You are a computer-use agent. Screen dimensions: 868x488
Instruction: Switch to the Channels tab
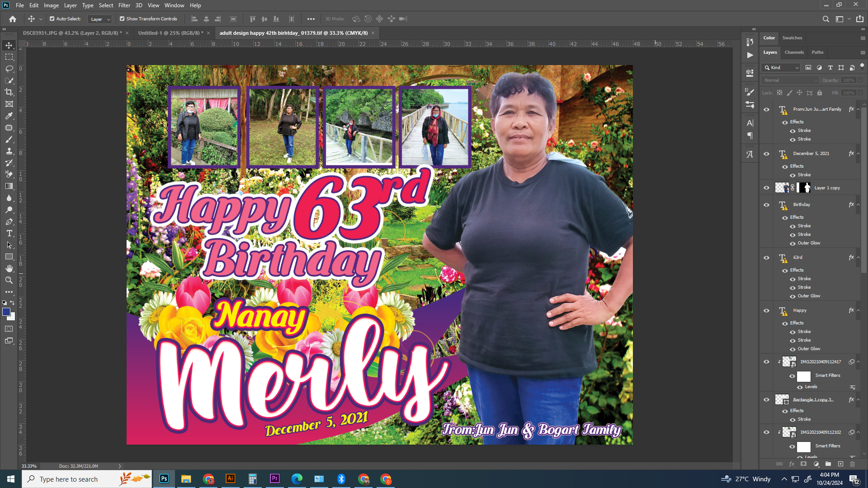click(794, 52)
